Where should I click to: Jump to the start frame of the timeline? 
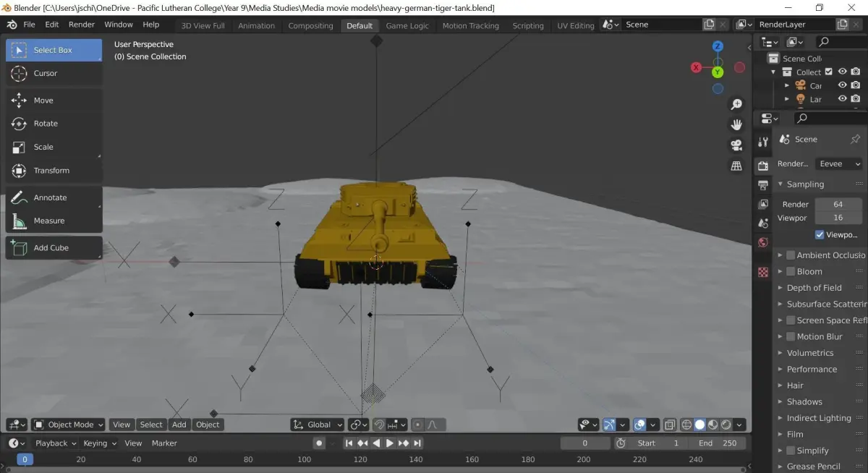point(349,443)
